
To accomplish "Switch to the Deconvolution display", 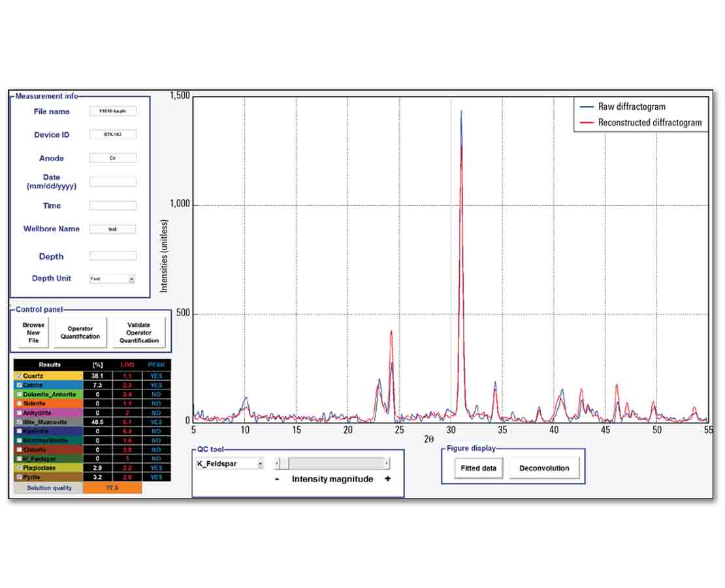I will coord(544,468).
